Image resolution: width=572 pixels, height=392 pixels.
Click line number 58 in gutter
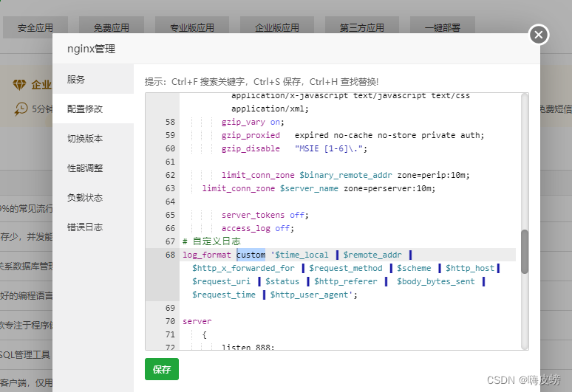(171, 122)
